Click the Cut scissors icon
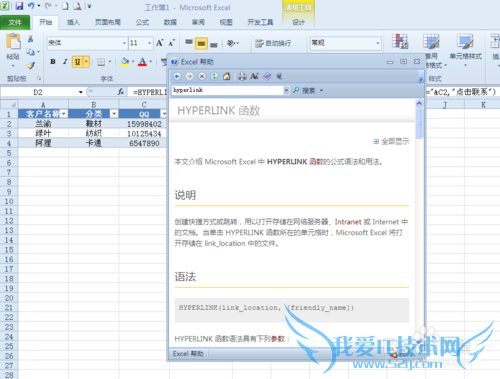The height and width of the screenshot is (379, 500). [x=30, y=39]
